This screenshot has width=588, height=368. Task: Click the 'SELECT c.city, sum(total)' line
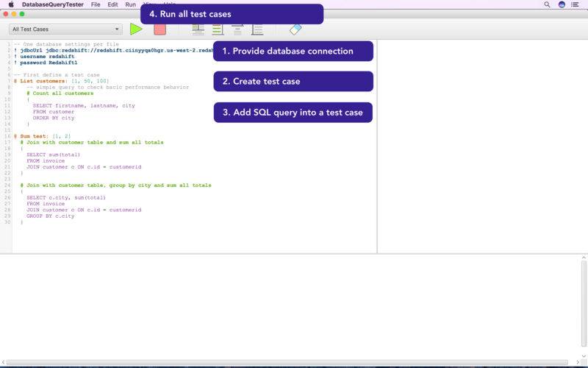pyautogui.click(x=66, y=197)
